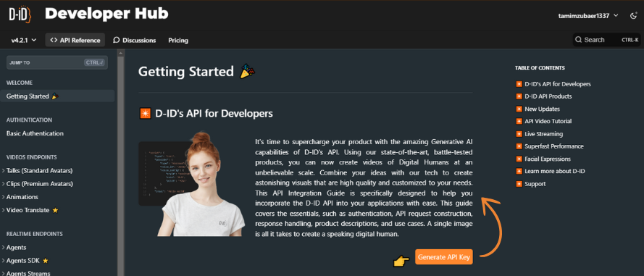Click the D-ID logo icon

click(x=20, y=14)
